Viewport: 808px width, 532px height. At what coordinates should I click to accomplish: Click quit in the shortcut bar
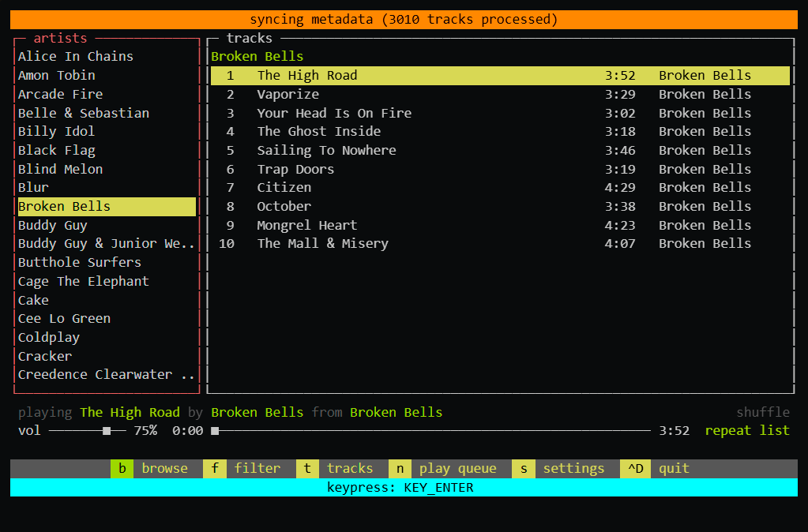coord(674,468)
